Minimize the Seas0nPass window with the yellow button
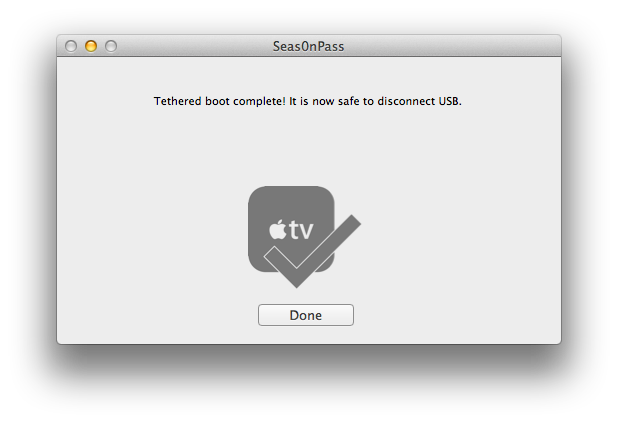618x423 pixels. [x=91, y=46]
